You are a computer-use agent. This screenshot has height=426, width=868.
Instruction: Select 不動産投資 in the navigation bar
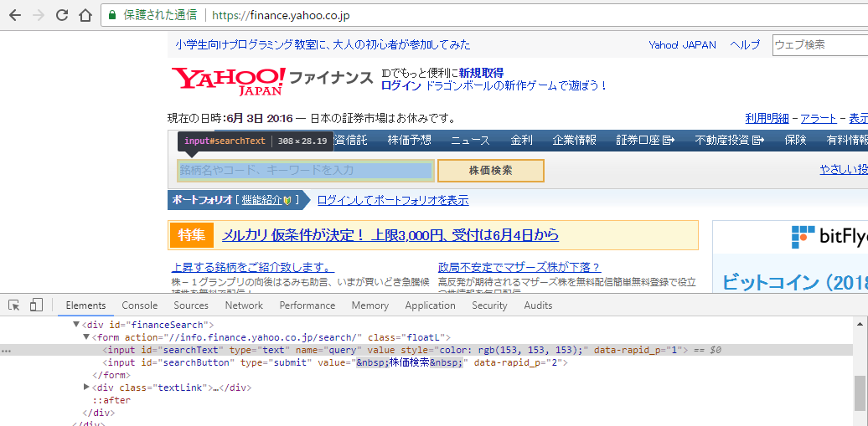click(730, 140)
